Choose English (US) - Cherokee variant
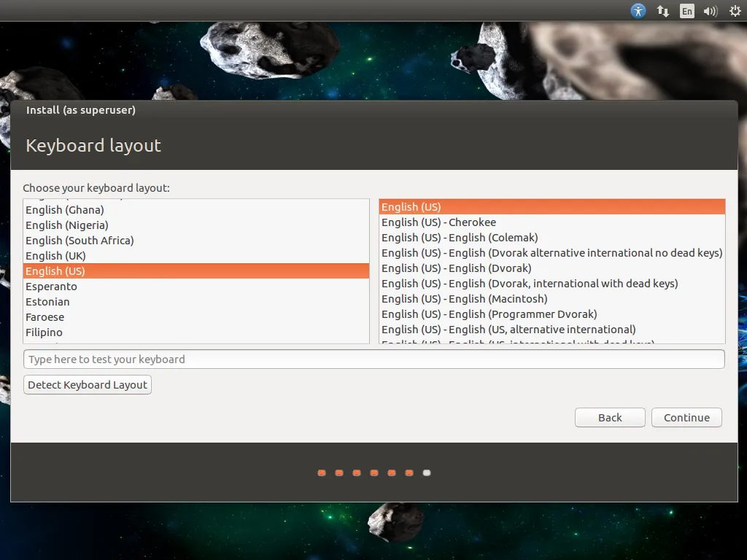747x560 pixels. (x=438, y=222)
